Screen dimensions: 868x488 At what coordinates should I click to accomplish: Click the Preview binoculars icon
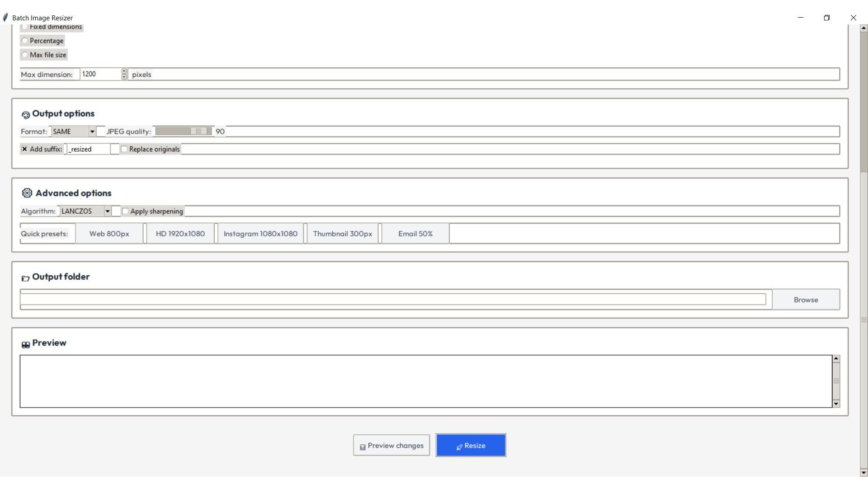tap(26, 345)
